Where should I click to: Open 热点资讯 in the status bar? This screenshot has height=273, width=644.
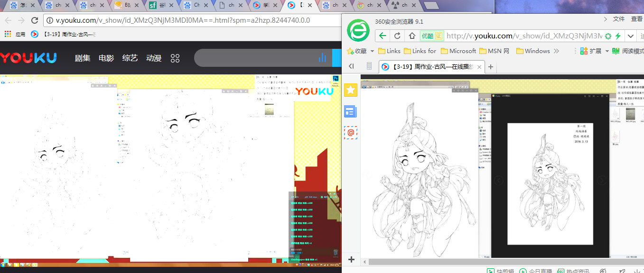pos(573,271)
